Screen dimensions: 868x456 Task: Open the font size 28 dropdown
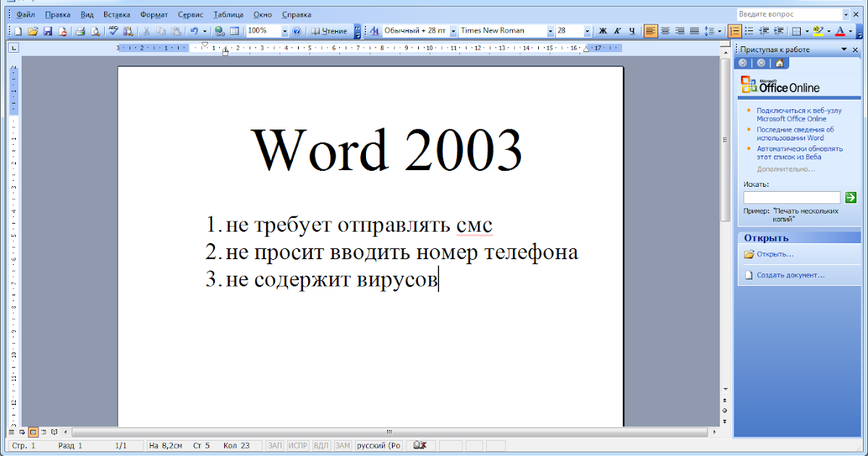pyautogui.click(x=589, y=31)
